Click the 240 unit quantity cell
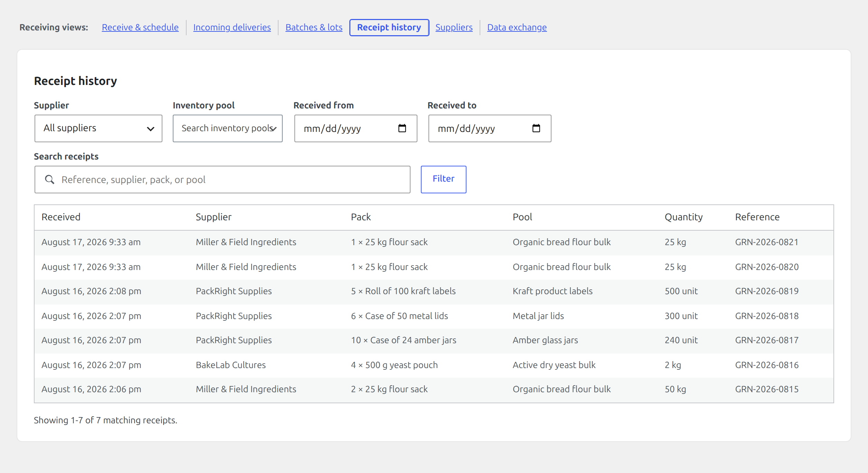The image size is (868, 473). point(681,340)
